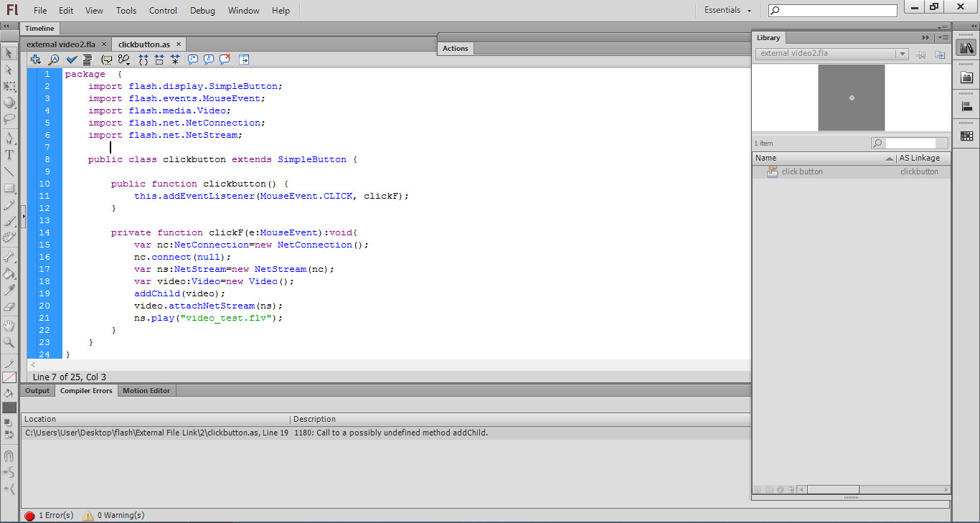Open Swatches panel icon in dock
The image size is (980, 523).
pyautogui.click(x=966, y=136)
